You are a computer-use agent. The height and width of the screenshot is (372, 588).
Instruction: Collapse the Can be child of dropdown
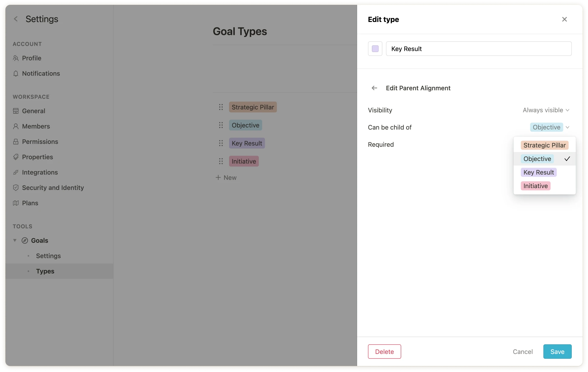coord(567,127)
